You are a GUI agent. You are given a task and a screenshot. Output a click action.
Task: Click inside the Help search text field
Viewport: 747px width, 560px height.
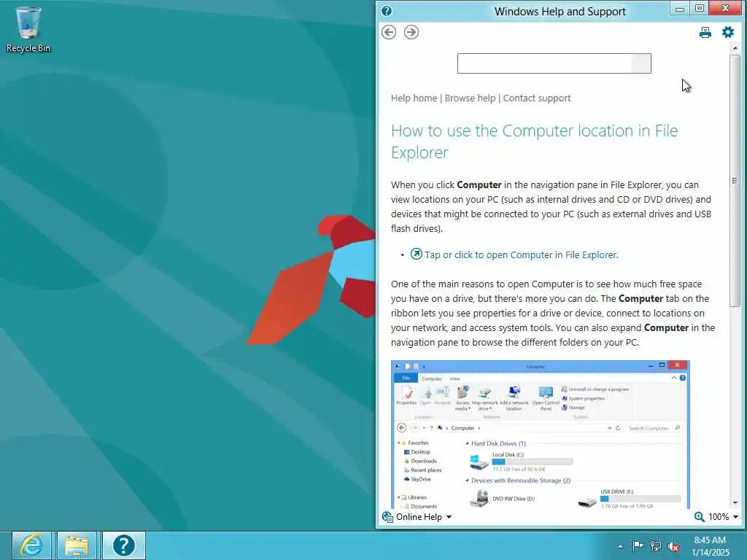pos(544,63)
